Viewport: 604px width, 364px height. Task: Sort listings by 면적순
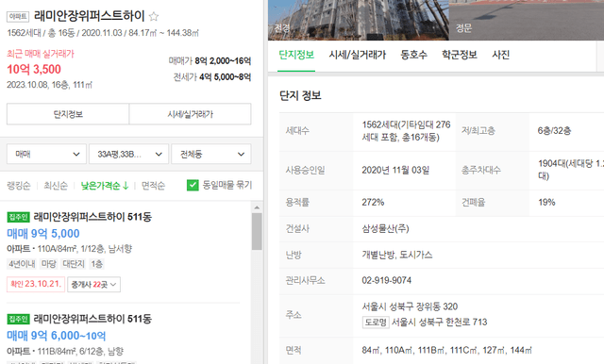point(153,186)
